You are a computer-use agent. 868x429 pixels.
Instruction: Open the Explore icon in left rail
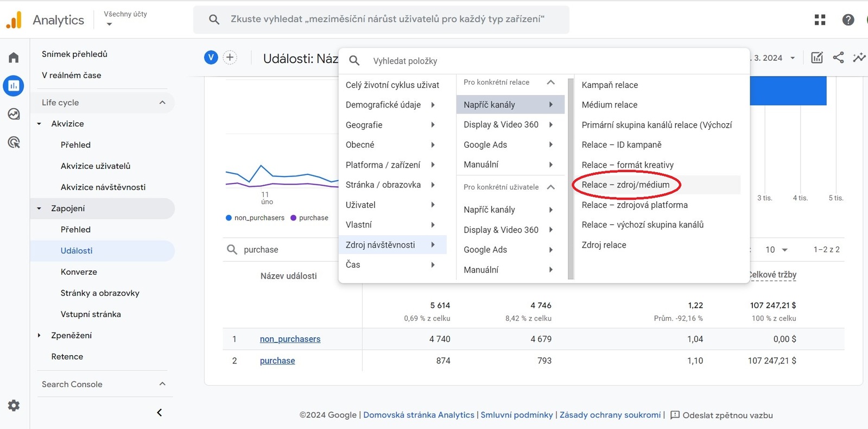(x=14, y=114)
